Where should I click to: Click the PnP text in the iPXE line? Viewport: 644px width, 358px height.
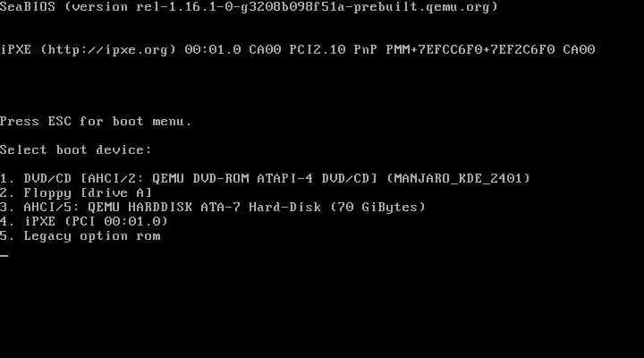[366, 50]
